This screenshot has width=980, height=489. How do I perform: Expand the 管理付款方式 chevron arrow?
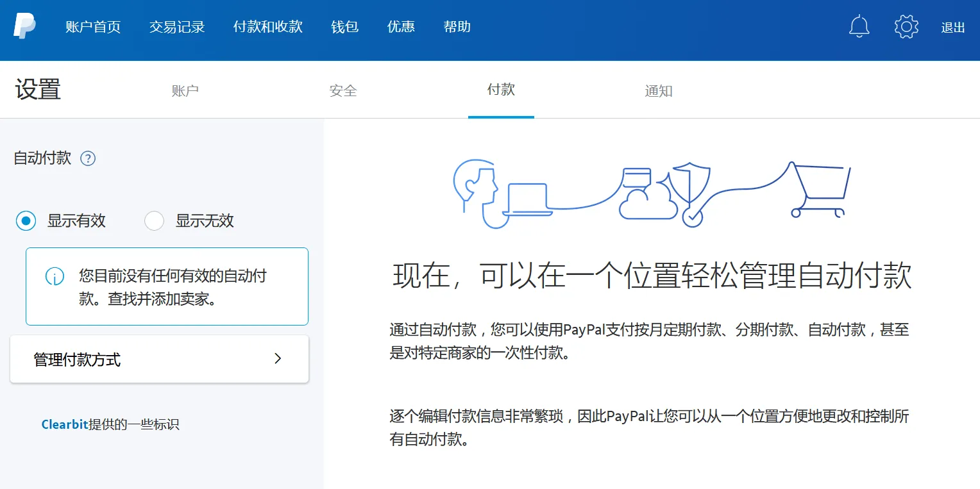coord(278,359)
